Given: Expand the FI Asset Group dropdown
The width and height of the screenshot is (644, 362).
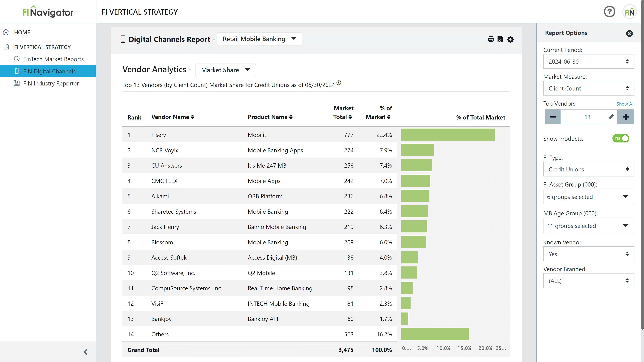Looking at the screenshot, I should coord(588,197).
